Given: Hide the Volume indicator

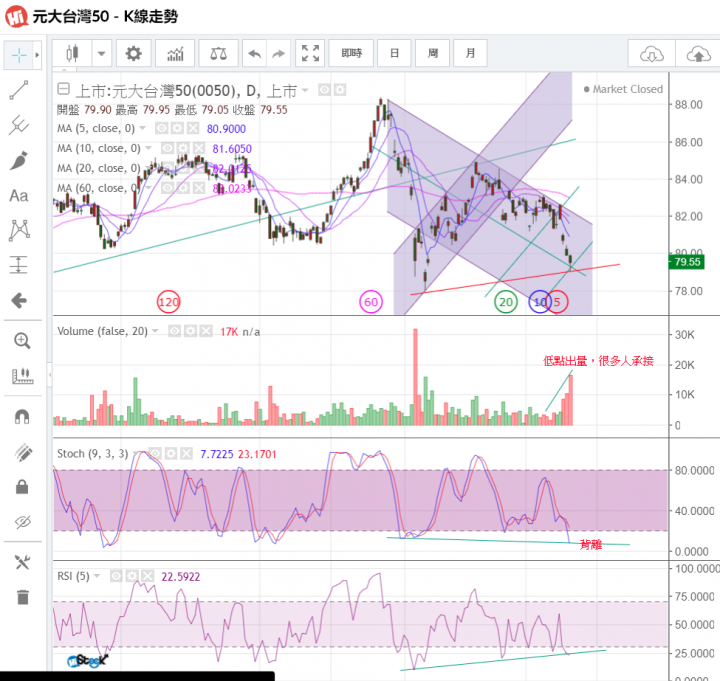Looking at the screenshot, I should click(x=174, y=331).
